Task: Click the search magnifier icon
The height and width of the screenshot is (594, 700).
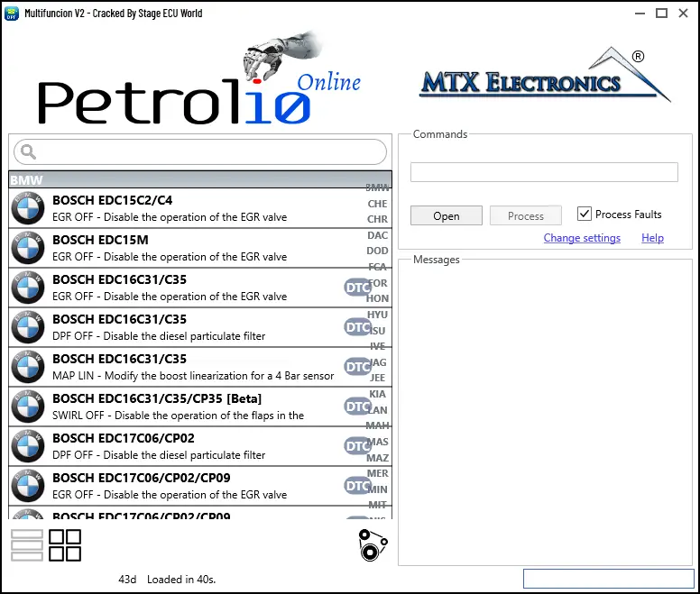Action: (x=27, y=151)
